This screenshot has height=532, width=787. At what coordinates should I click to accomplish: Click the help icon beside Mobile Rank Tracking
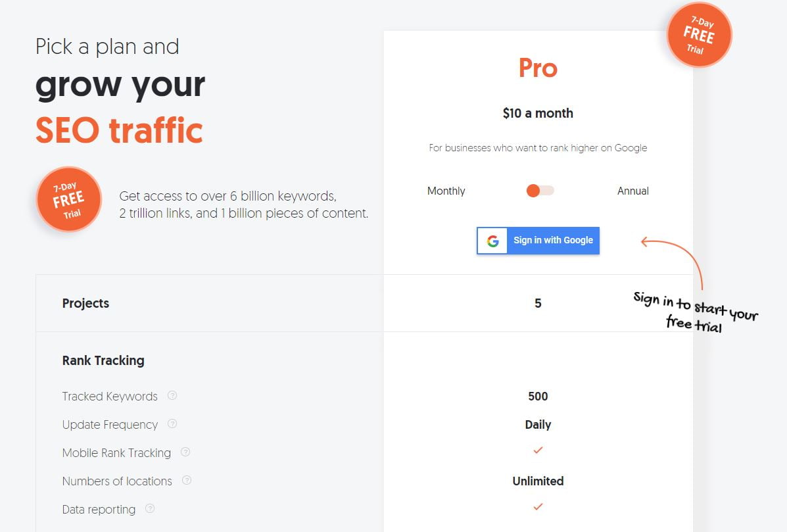pos(185,452)
